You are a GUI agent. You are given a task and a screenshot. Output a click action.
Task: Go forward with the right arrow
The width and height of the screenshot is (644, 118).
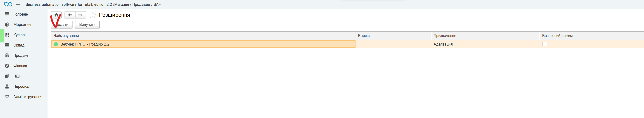pyautogui.click(x=80, y=15)
